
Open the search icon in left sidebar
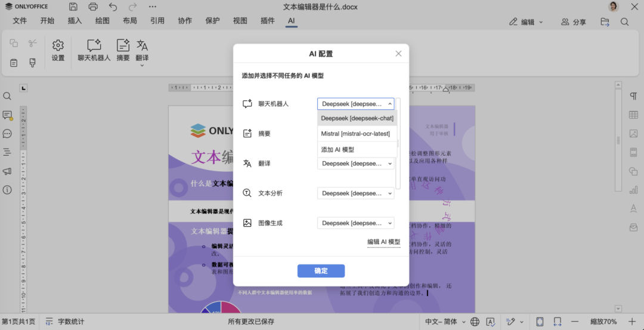[7, 96]
